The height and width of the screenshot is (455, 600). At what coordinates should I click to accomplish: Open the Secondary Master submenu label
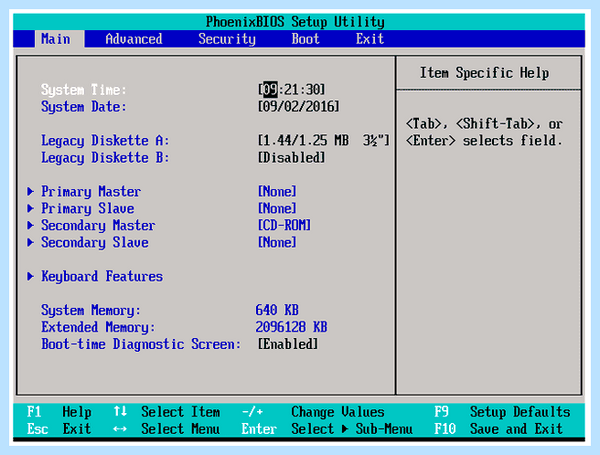(98, 225)
